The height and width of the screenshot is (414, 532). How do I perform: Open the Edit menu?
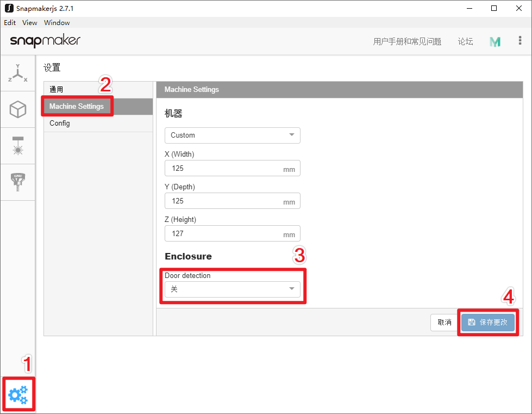coord(10,22)
